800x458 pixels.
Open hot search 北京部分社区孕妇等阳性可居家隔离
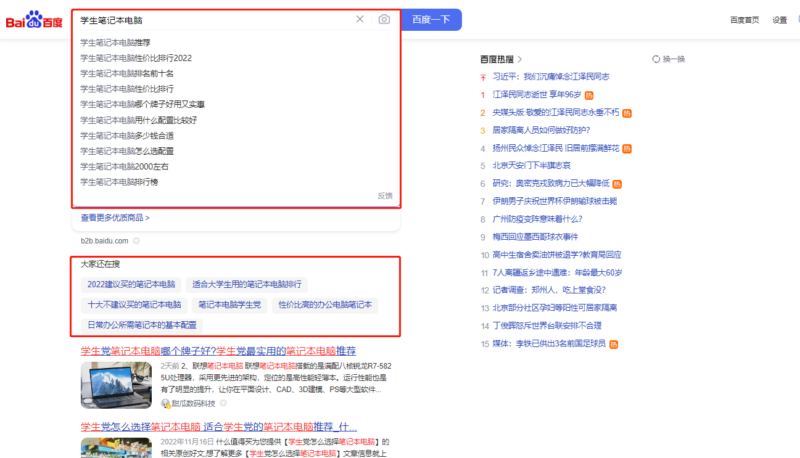(555, 308)
